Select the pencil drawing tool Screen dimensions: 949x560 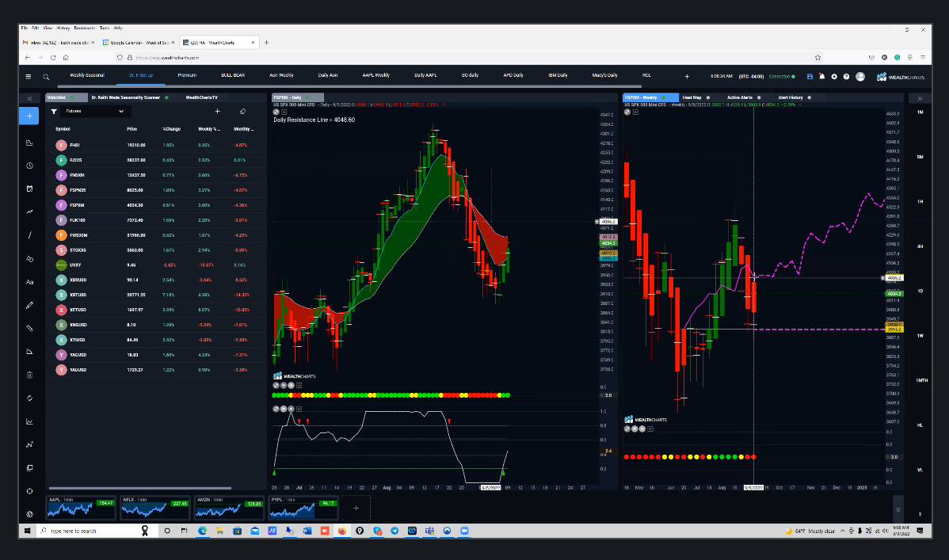29,305
